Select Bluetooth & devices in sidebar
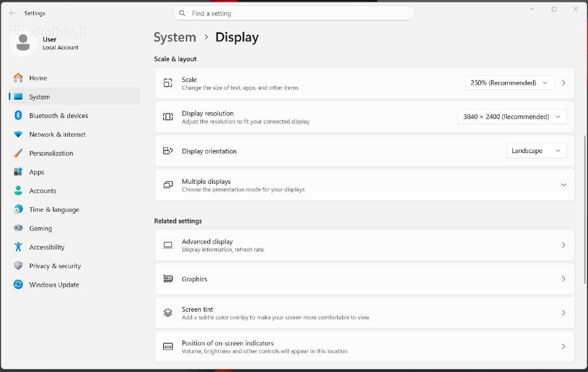588x372 pixels. point(74,116)
